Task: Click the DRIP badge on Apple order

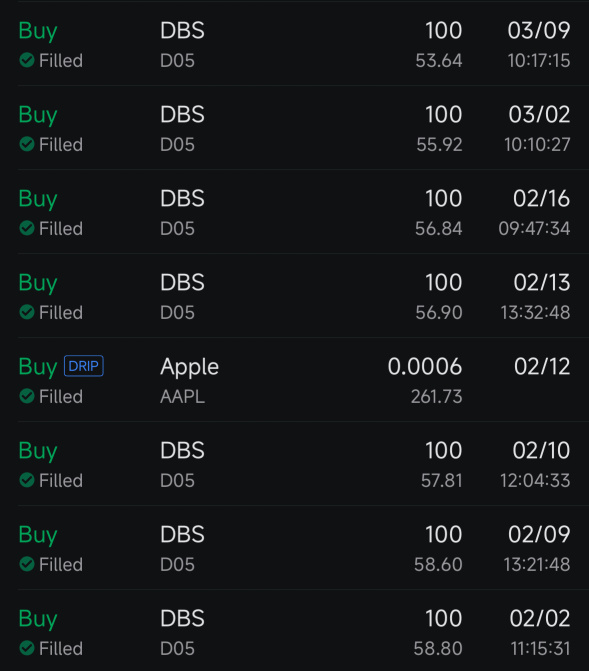Action: pyautogui.click(x=83, y=366)
